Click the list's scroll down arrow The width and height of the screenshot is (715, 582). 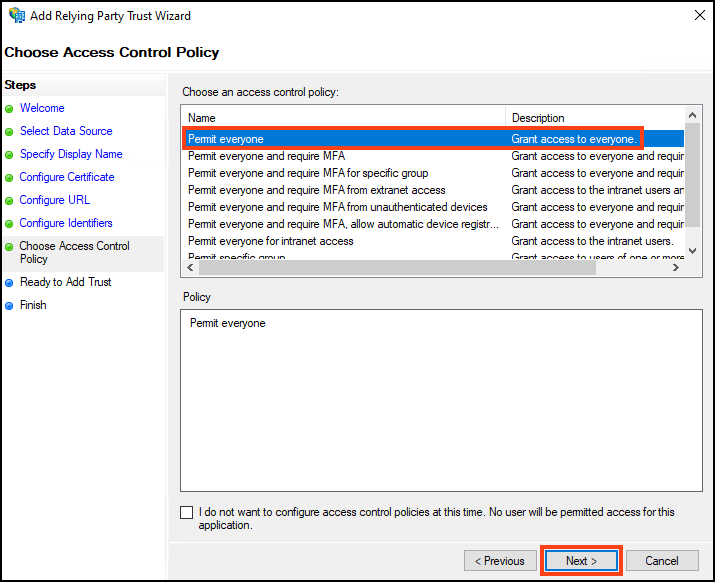pos(692,250)
